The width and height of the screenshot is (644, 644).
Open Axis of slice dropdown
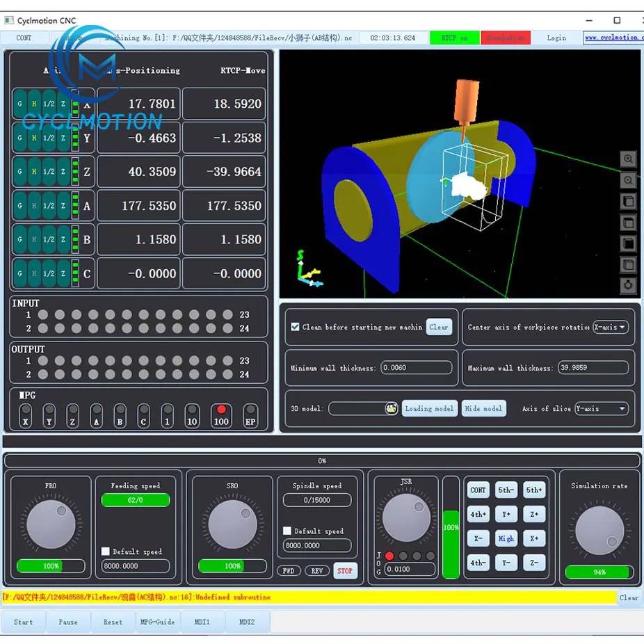pos(602,408)
